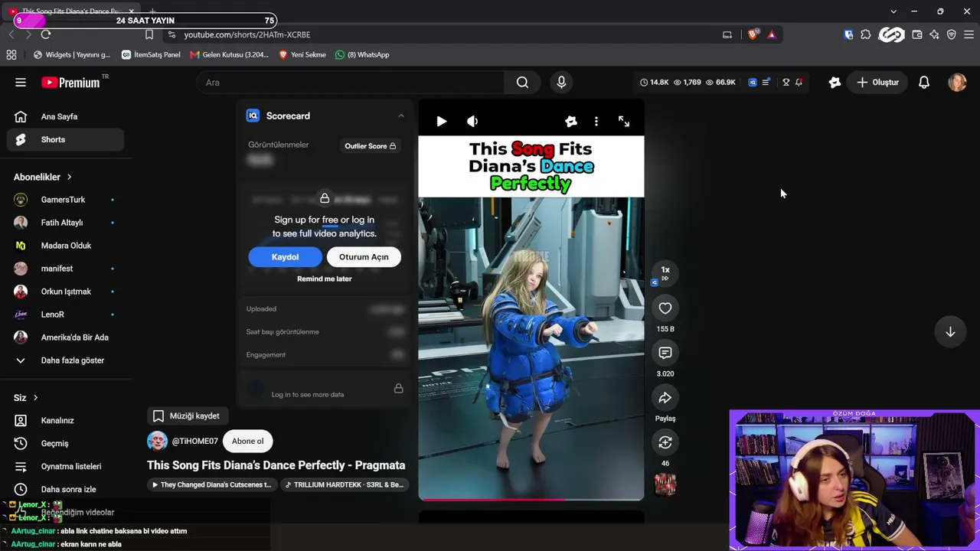Like the Shorts video
This screenshot has height=551, width=980.
click(665, 308)
